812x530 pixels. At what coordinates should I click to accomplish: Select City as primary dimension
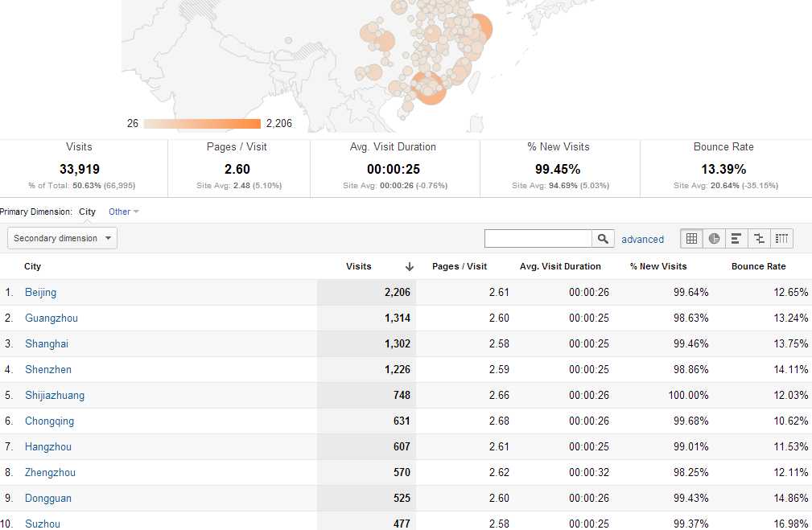click(x=87, y=212)
